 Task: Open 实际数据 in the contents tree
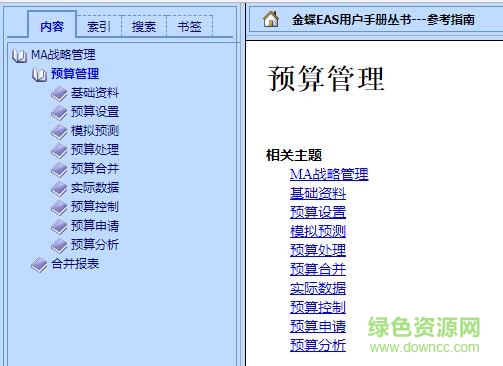pyautogui.click(x=95, y=188)
